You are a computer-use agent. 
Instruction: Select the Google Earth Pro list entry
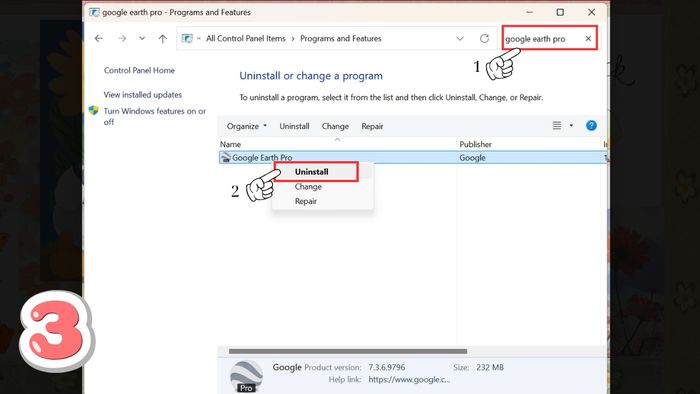tap(412, 158)
